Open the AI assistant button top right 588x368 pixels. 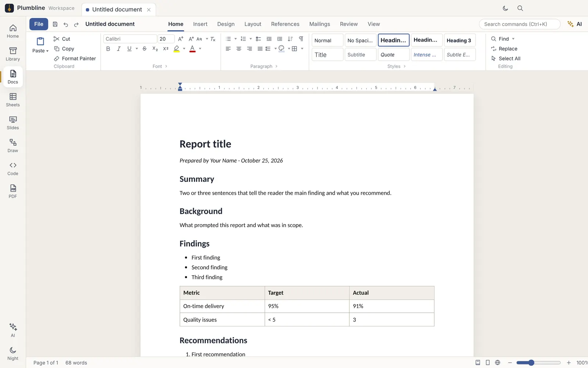point(574,24)
